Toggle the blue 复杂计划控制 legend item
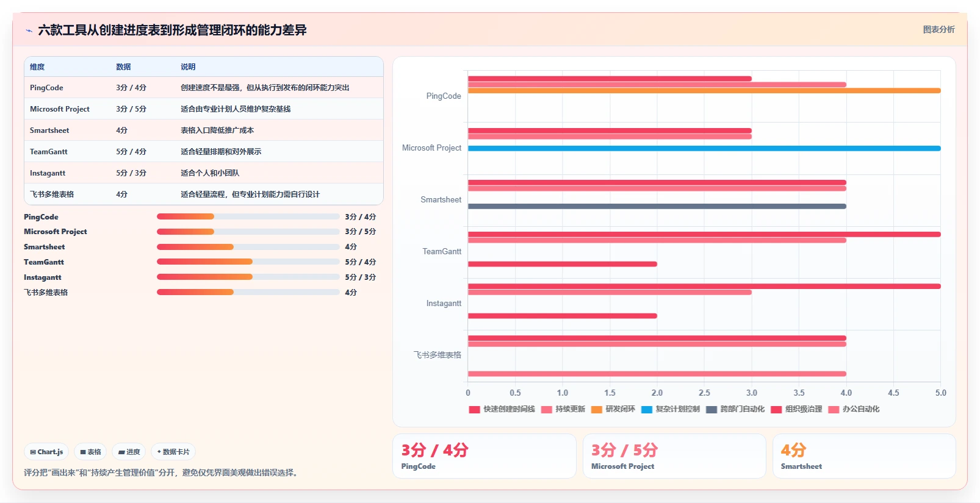The image size is (980, 503). pos(671,409)
